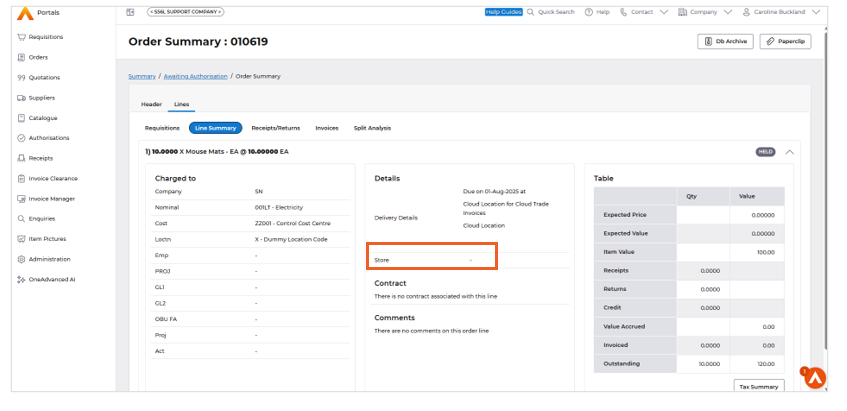Select the Receipts/Returns sub-tab
The width and height of the screenshot is (847, 411).
(x=275, y=129)
